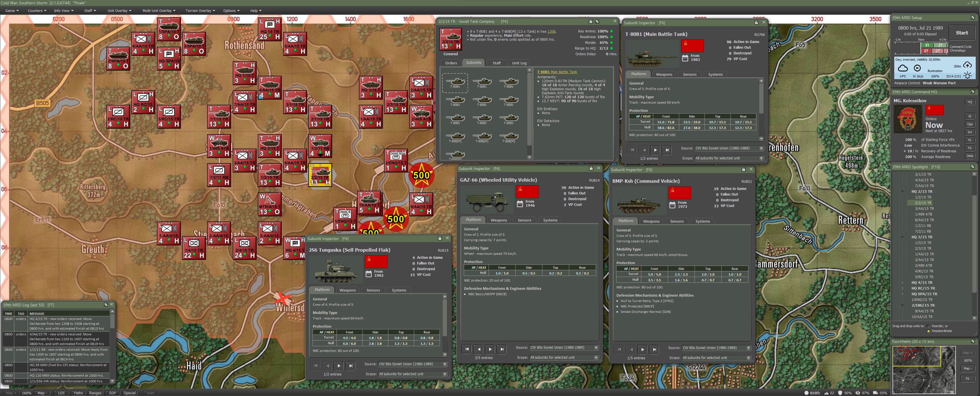Select the first T-80B1 subunit icon in the list
980x396 pixels.
pos(455,83)
